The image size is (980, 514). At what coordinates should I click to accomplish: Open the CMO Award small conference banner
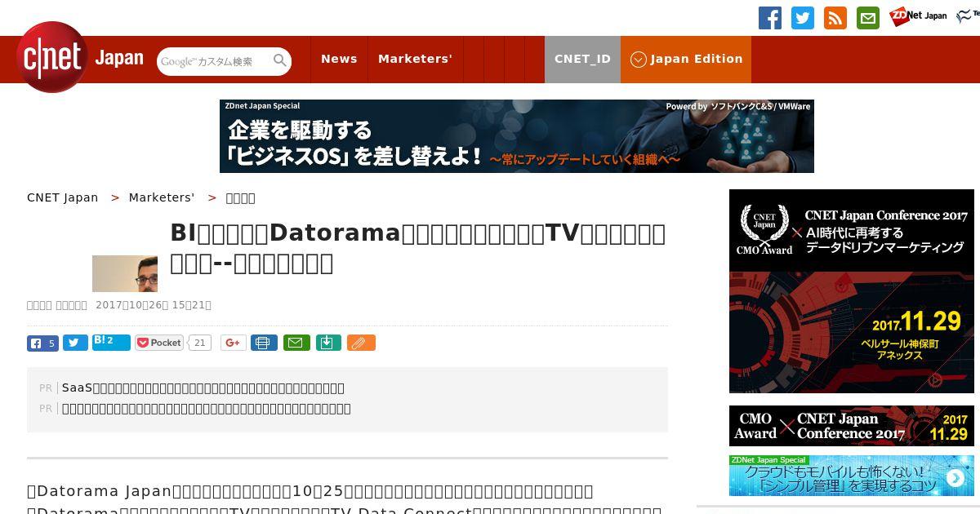tap(852, 426)
